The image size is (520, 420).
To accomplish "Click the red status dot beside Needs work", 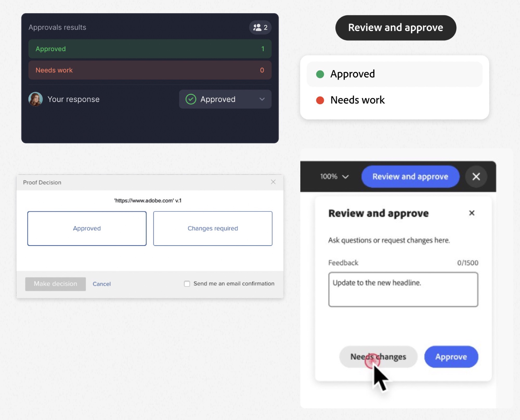I will tap(320, 100).
